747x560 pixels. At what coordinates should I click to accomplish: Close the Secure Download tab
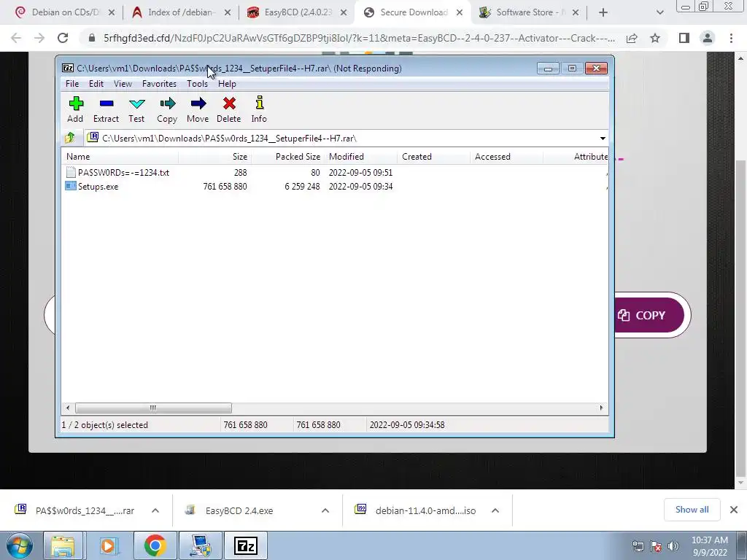(460, 12)
